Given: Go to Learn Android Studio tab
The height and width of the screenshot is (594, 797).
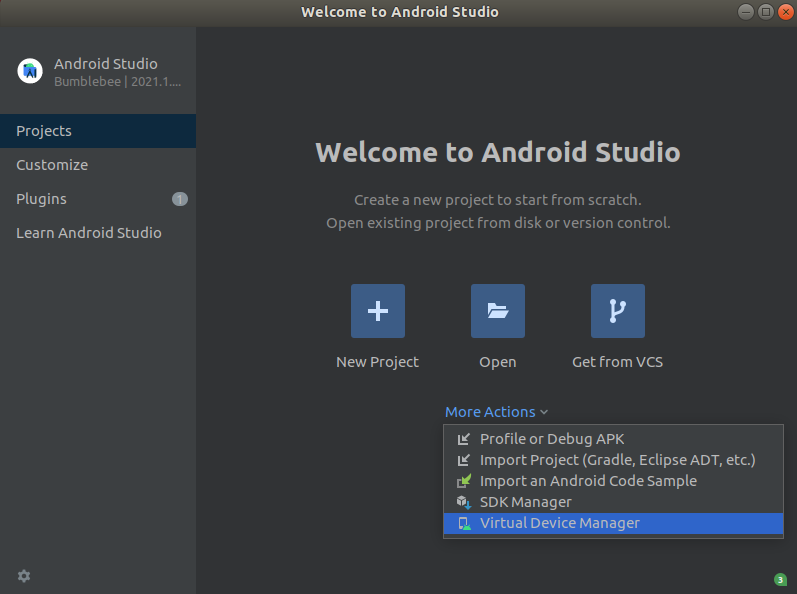Looking at the screenshot, I should click(98, 233).
